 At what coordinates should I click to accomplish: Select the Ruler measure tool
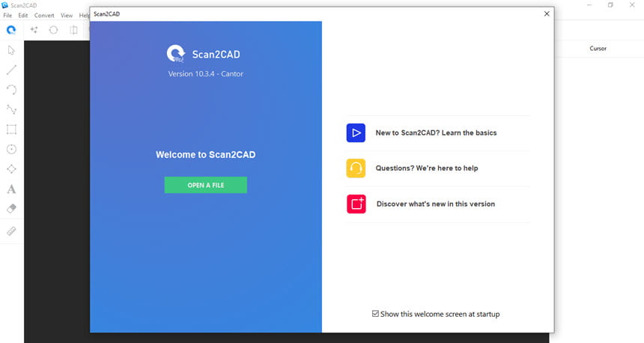point(11,231)
